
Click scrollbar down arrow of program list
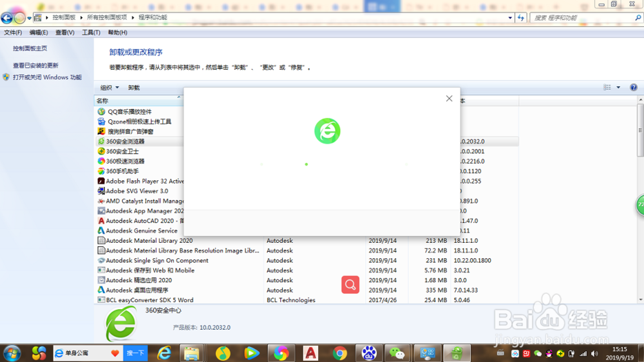coord(640,300)
